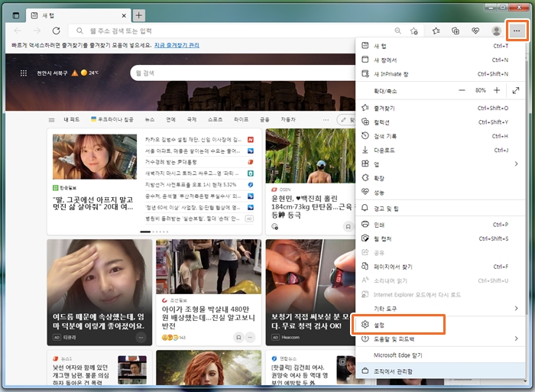Switch to 뉴스 feed tab
The width and height of the screenshot is (535, 392).
(x=150, y=119)
